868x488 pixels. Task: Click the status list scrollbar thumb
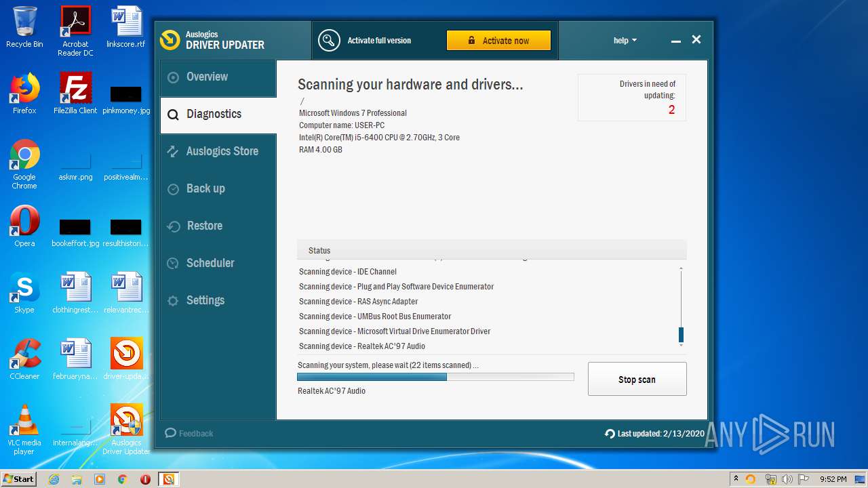[x=681, y=335]
